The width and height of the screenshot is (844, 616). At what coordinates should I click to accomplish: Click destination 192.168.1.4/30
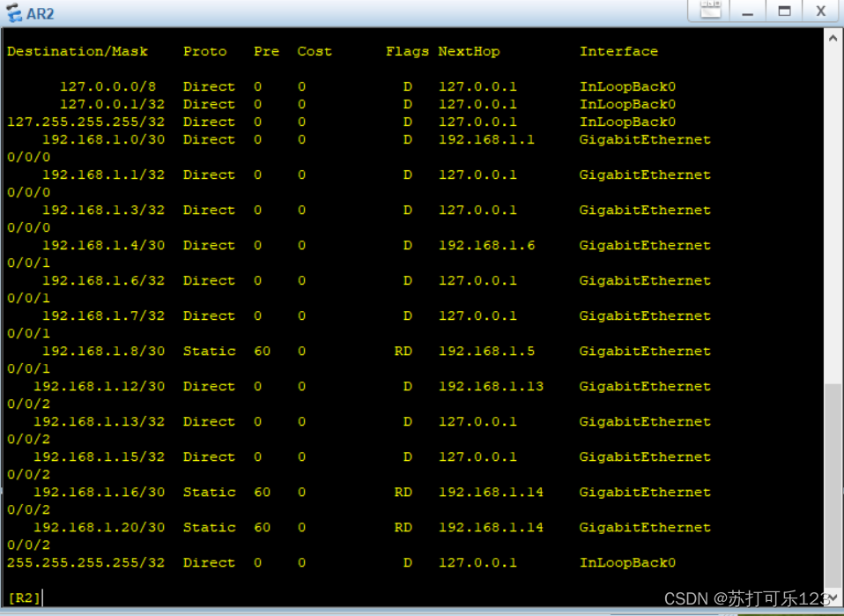(x=103, y=245)
